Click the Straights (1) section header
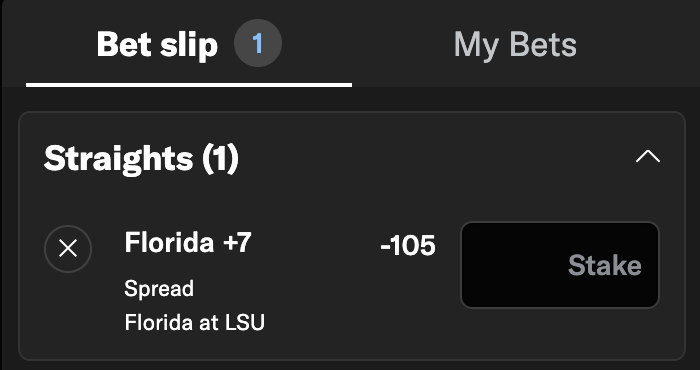The width and height of the screenshot is (700, 370). tap(141, 158)
